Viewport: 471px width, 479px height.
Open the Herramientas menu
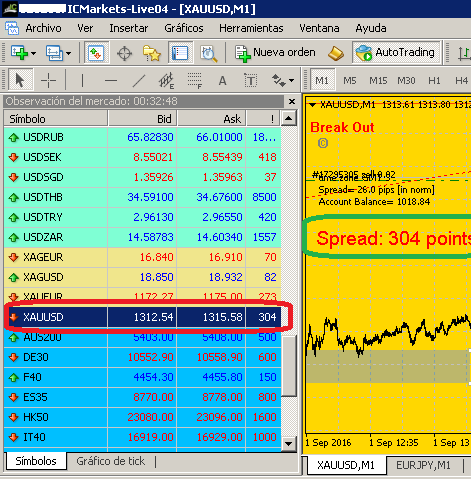[x=251, y=28]
